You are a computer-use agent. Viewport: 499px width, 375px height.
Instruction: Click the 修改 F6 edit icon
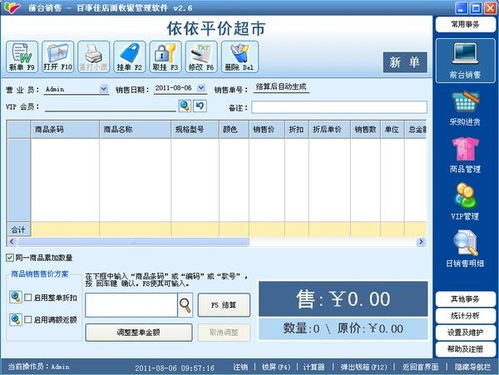pyautogui.click(x=201, y=57)
